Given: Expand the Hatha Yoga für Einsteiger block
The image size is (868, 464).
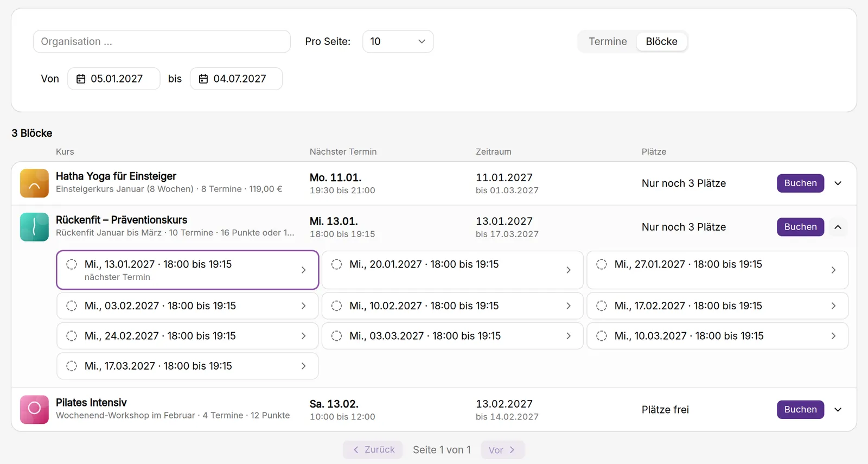Looking at the screenshot, I should pyautogui.click(x=838, y=183).
